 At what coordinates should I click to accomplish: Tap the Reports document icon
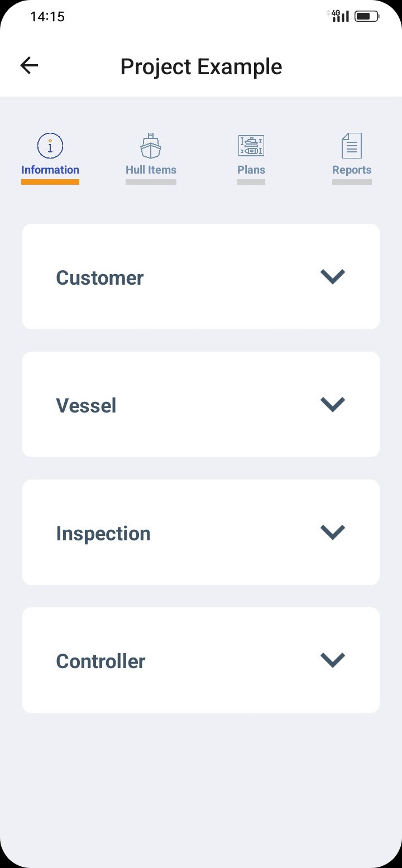click(x=352, y=146)
